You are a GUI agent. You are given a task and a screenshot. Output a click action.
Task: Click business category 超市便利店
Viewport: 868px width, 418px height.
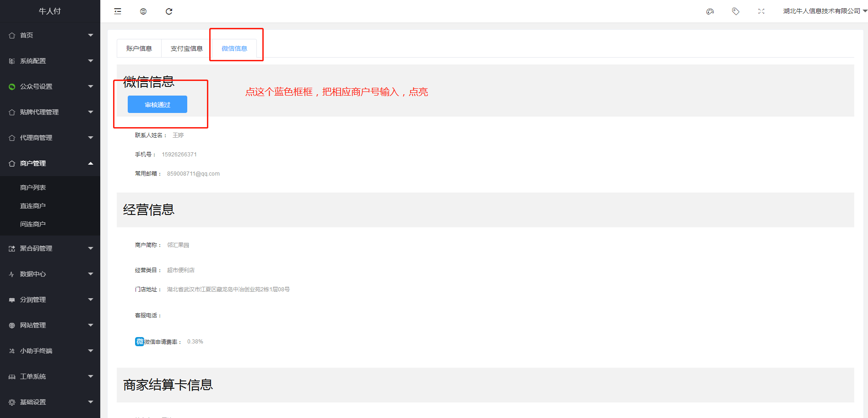[x=181, y=270]
